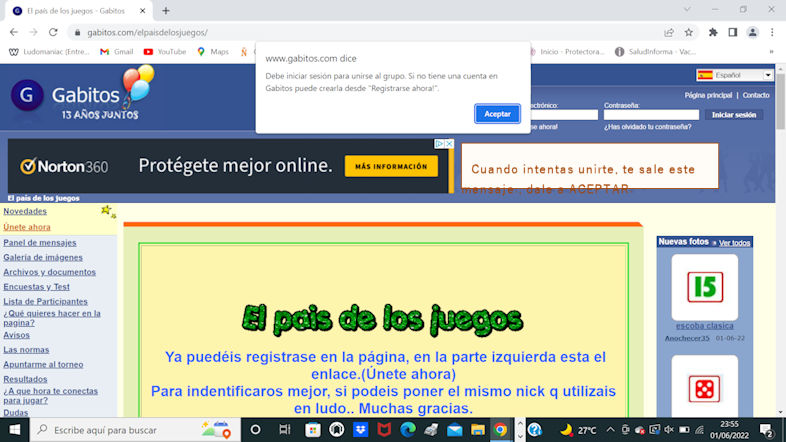Image resolution: width=786 pixels, height=442 pixels.
Task: Open Panel de mensajes
Action: click(40, 243)
